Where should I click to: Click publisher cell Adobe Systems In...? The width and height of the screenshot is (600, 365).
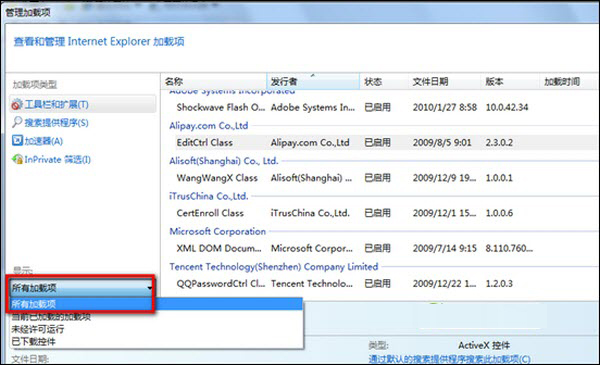(x=313, y=108)
